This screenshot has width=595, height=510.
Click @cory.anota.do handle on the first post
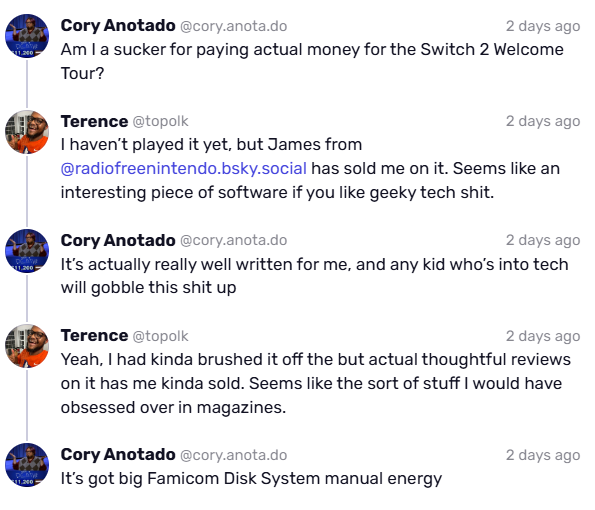pos(233,26)
